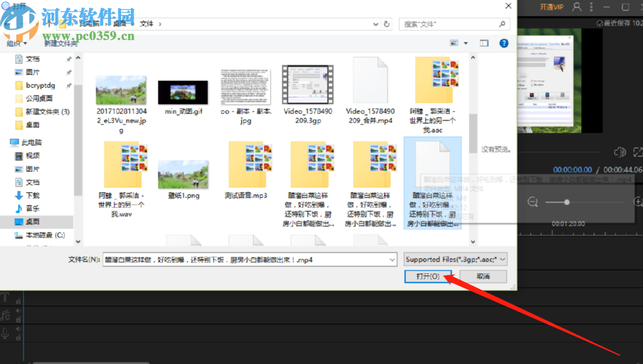Image resolution: width=643 pixels, height=364 pixels.
Task: Select 音乐 music folder
Action: [33, 208]
